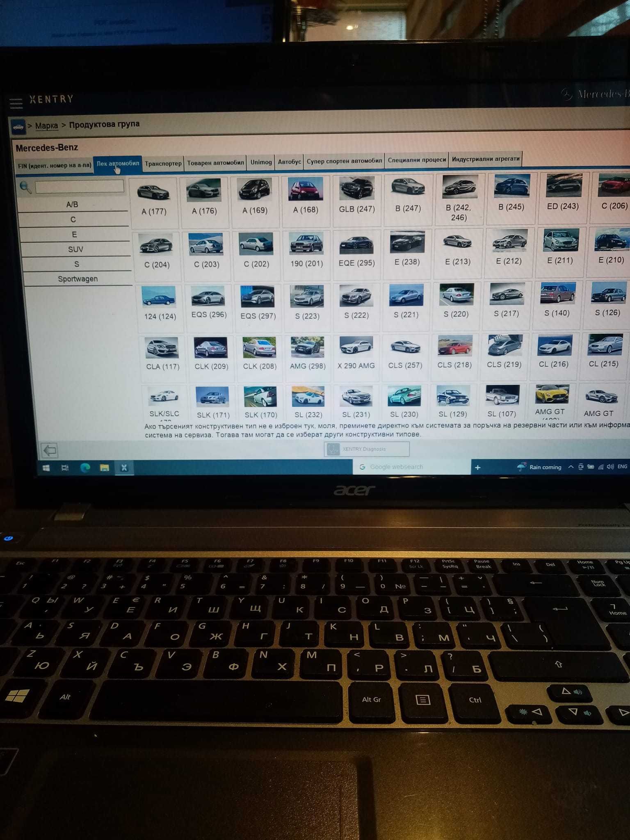Click the magnifier search icon
630x840 pixels.
pyautogui.click(x=25, y=187)
